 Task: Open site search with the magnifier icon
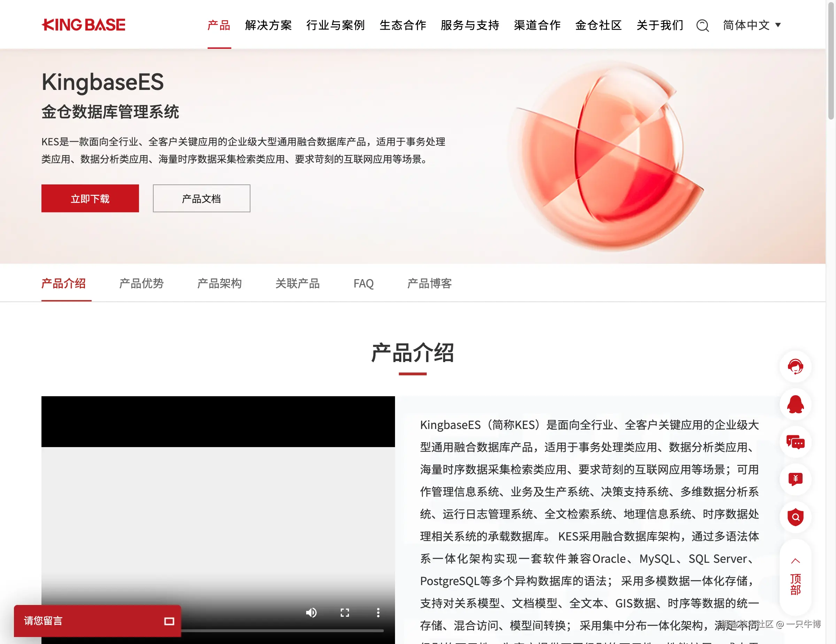tap(702, 25)
